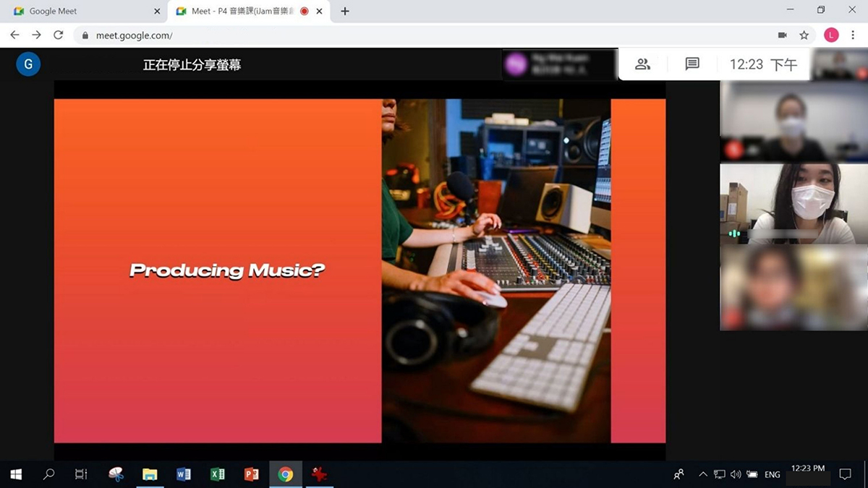Open Word from the taskbar
This screenshot has height=488, width=868.
(184, 474)
